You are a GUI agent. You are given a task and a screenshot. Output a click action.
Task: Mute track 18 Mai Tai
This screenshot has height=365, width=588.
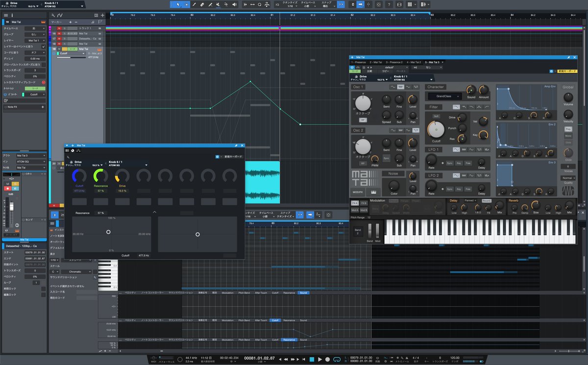tap(59, 44)
